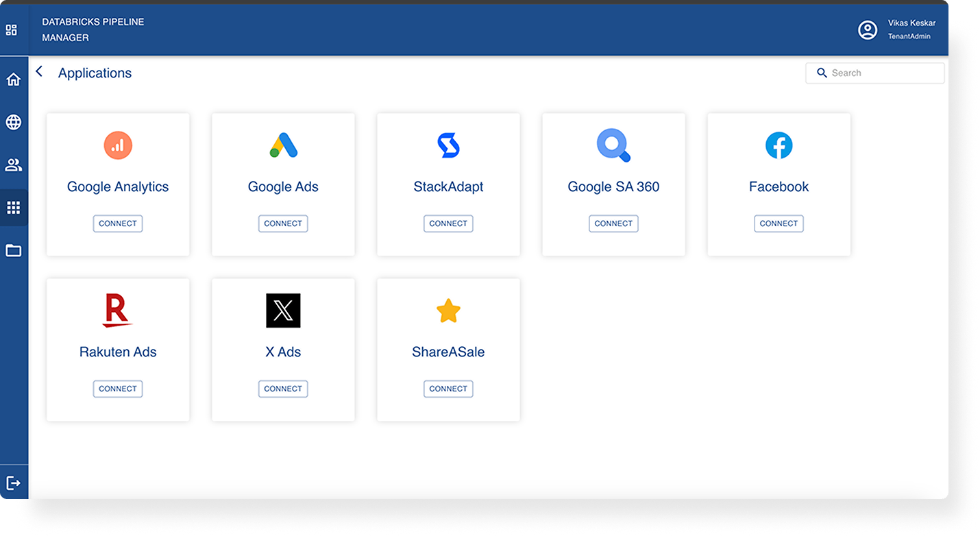This screenshot has width=980, height=536.
Task: Go to Home in the sidebar
Action: 13,80
